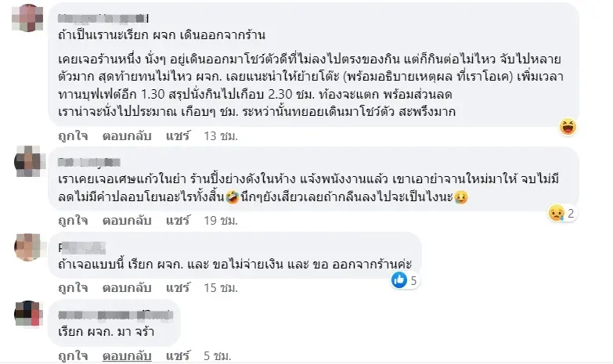Hit แชร์ on the 13 ชม. comment

pyautogui.click(x=177, y=135)
